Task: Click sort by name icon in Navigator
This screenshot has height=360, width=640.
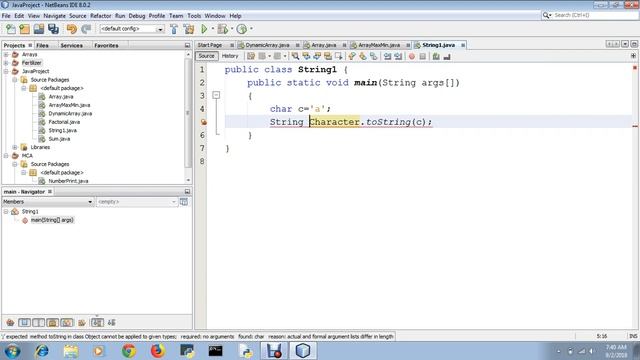Action: tap(97, 323)
